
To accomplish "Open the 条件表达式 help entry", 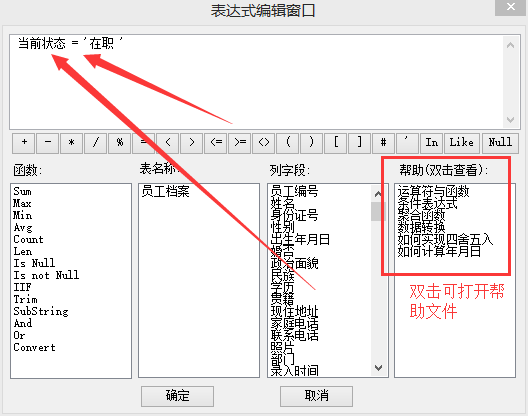I will coord(427,203).
